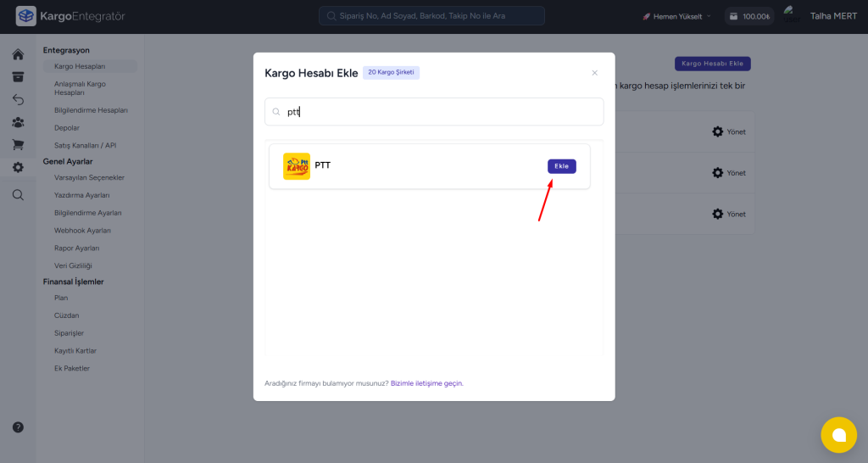Select the settings gear icon in the sidebar
Screen dimensions: 868x463
(18, 167)
